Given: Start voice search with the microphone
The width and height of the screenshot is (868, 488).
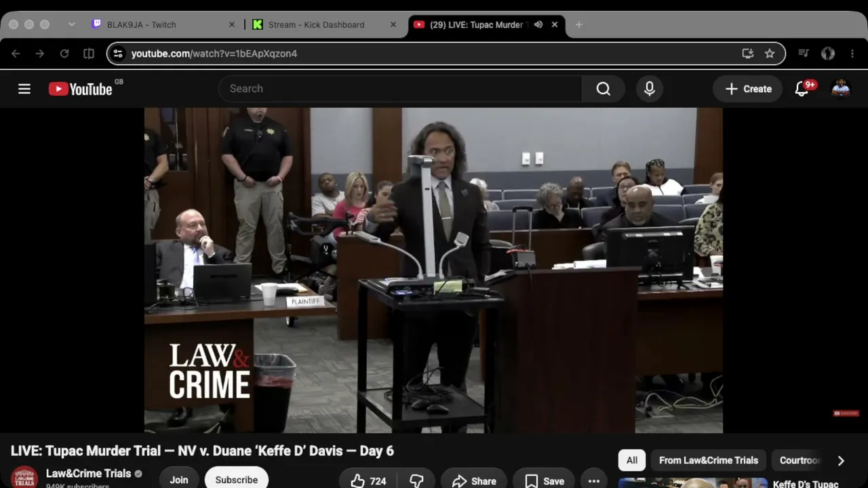Looking at the screenshot, I should (x=650, y=89).
